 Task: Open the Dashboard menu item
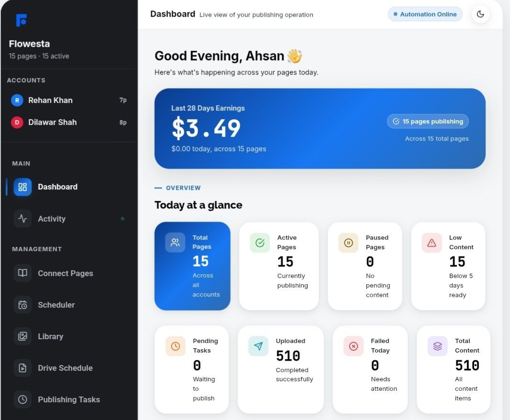click(68, 187)
